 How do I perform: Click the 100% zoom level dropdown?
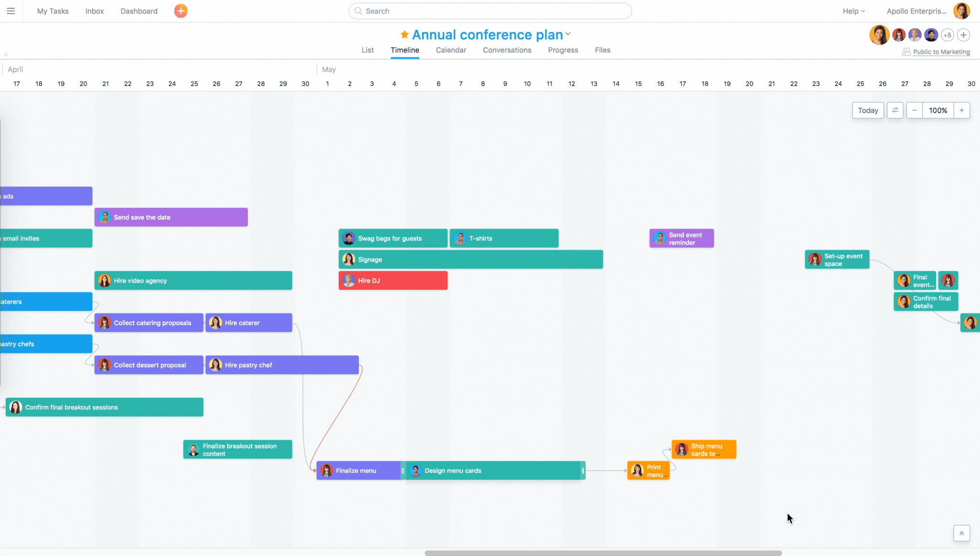(x=937, y=111)
